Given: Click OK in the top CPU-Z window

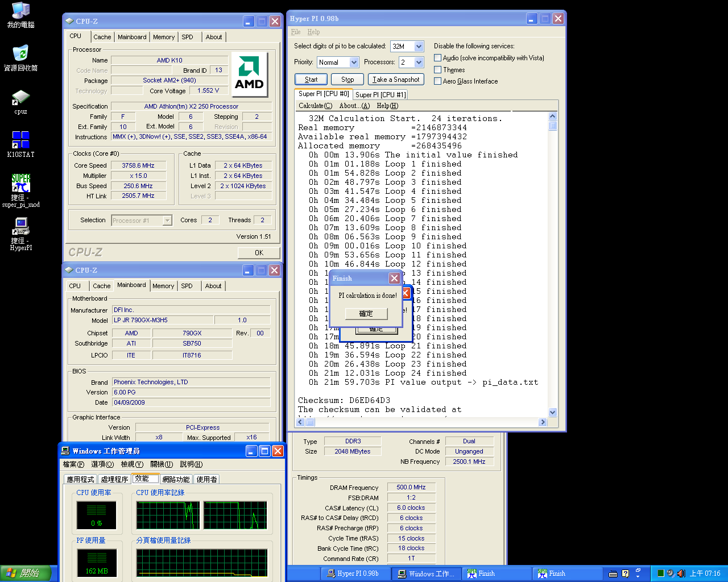Looking at the screenshot, I should [x=259, y=253].
